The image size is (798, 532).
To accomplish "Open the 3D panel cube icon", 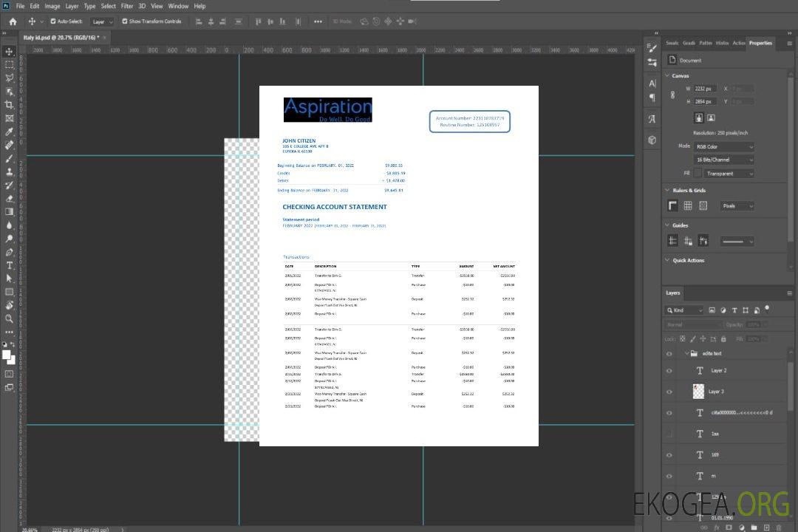I will pyautogui.click(x=652, y=140).
